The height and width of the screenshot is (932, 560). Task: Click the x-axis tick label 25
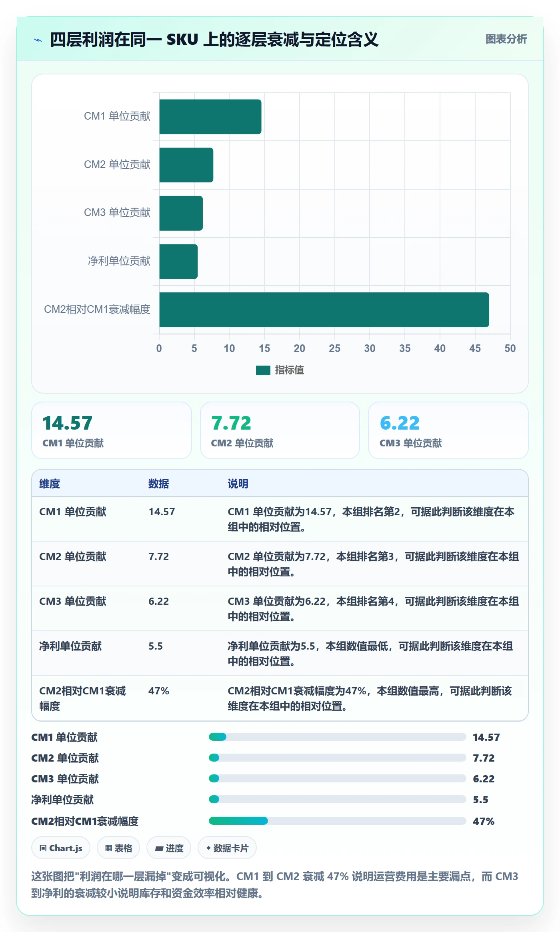tap(334, 348)
